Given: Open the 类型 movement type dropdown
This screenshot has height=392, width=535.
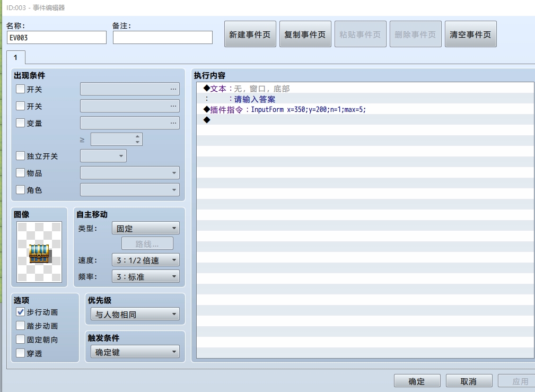Looking at the screenshot, I should pos(146,228).
